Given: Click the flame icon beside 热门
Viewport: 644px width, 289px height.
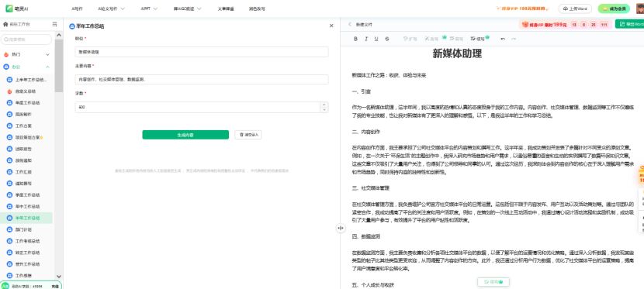Looking at the screenshot, I should pos(6,54).
